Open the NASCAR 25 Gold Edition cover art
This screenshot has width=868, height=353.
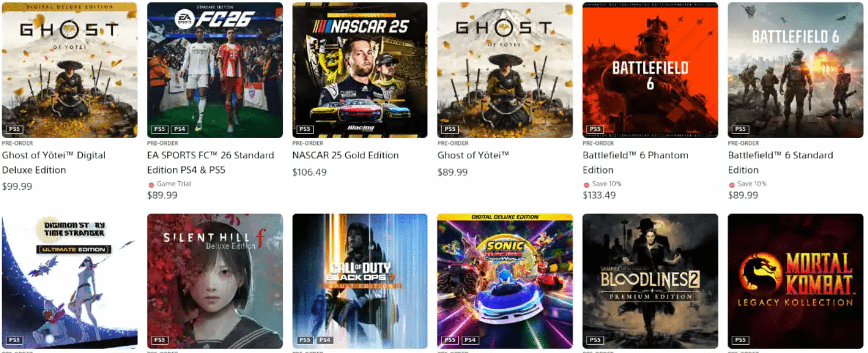pyautogui.click(x=359, y=70)
